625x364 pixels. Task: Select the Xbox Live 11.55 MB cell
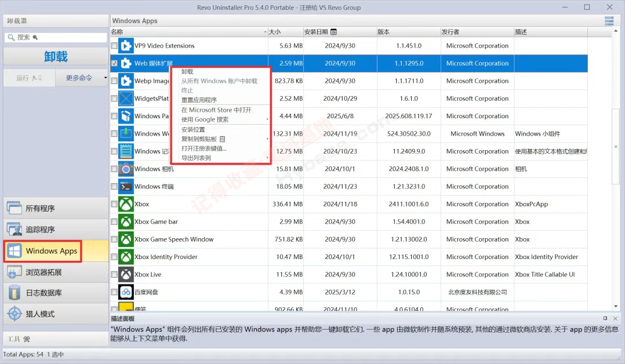(286, 274)
